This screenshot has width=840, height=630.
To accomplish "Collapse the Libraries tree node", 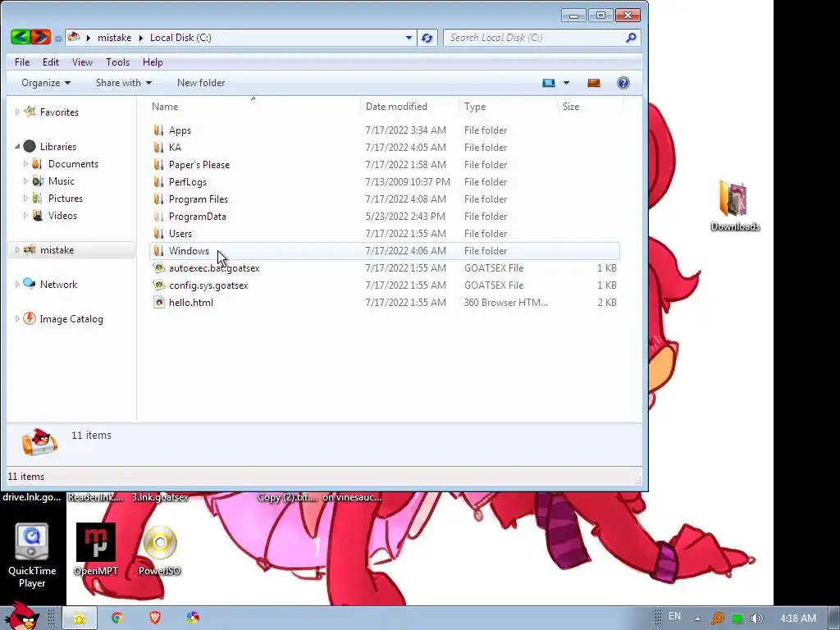I will [x=17, y=146].
